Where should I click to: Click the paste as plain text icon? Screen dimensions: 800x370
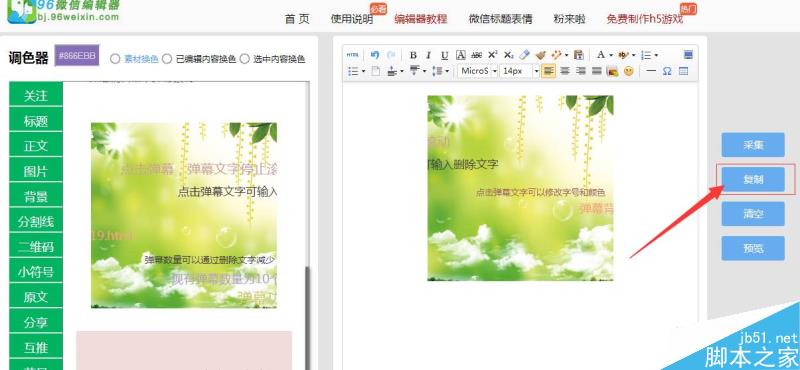(579, 55)
